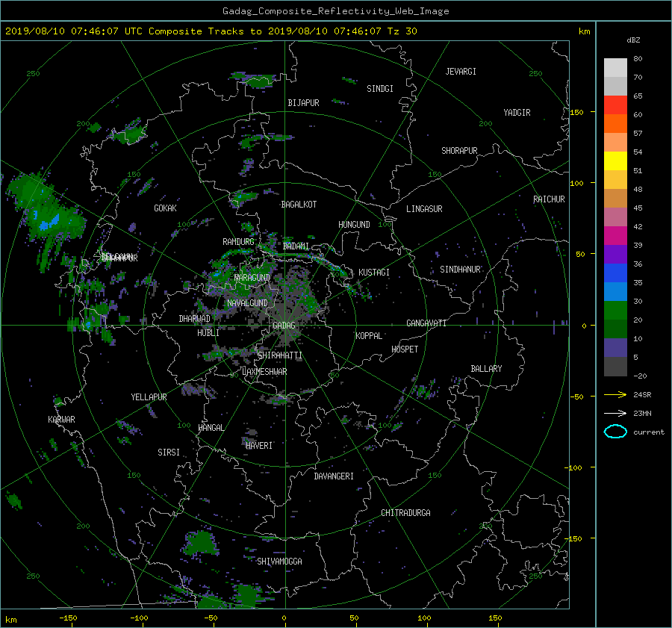Screen dimensions: 672x628
Task: Click the dBZ legend heading
Action: pos(633,40)
